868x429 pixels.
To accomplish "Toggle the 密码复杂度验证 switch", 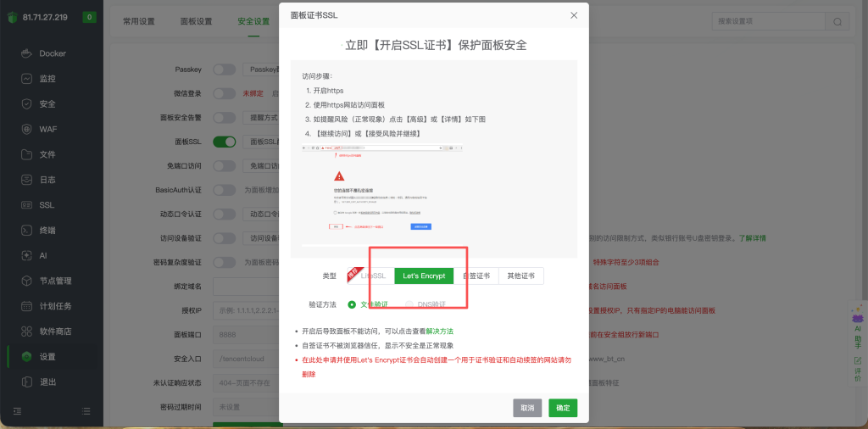I will [224, 262].
